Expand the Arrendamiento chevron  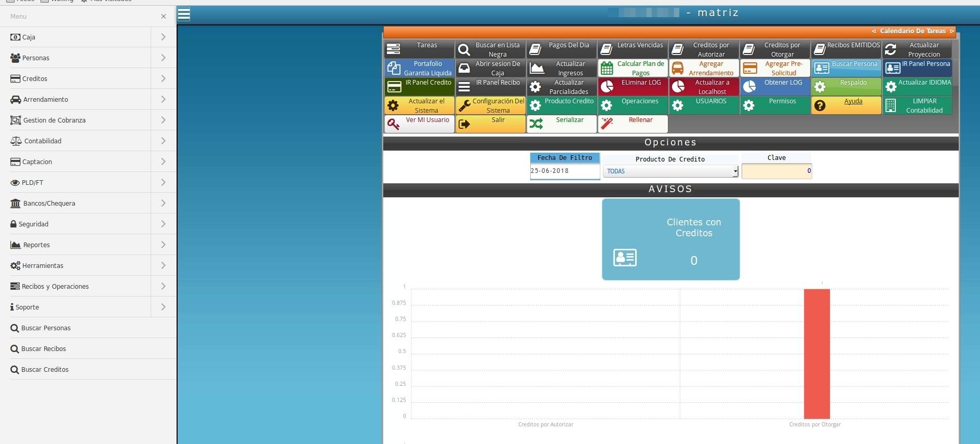click(x=163, y=99)
